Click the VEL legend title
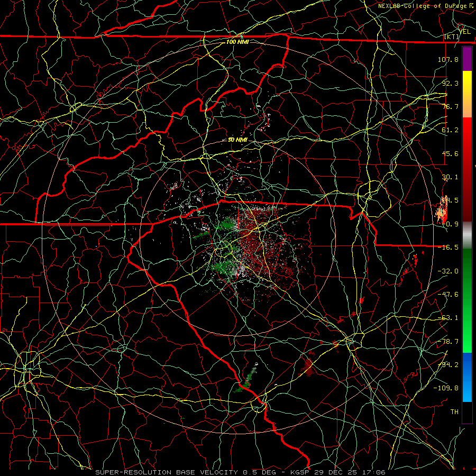 [x=464, y=32]
